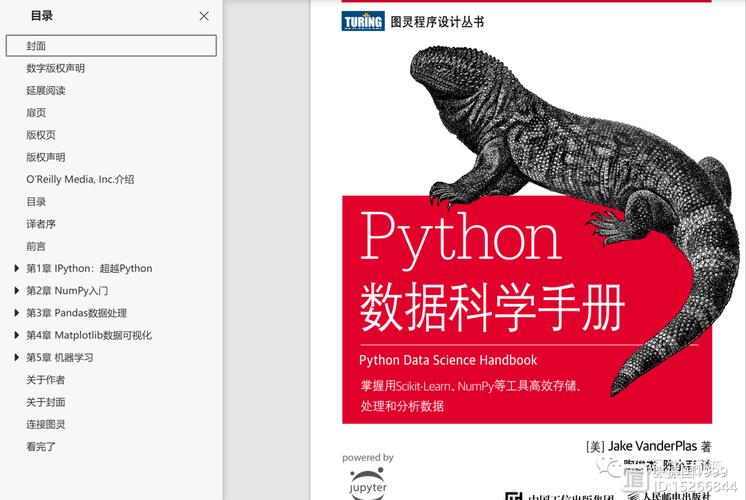This screenshot has height=500, width=746.
Task: Click the TURING logo on the cover
Action: pos(363,21)
